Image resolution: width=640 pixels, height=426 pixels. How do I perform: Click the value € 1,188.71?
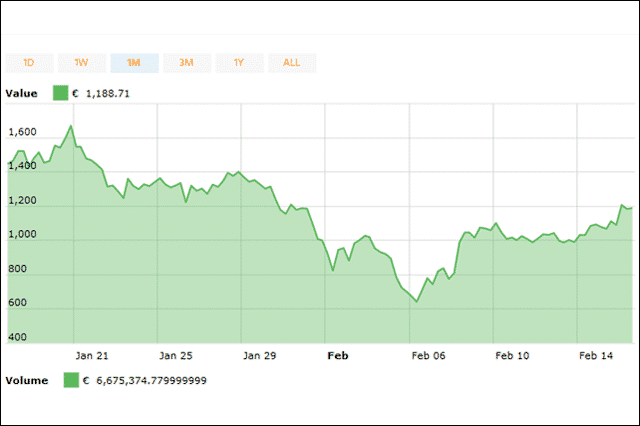pos(101,93)
